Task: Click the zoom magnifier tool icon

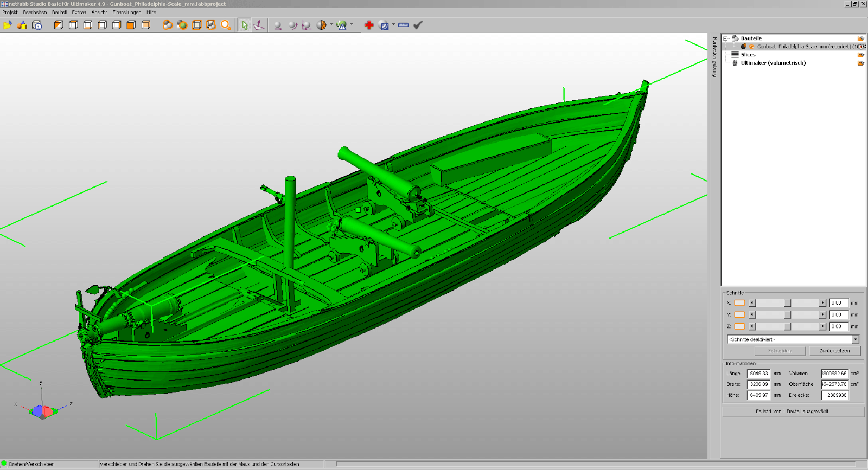Action: click(226, 25)
